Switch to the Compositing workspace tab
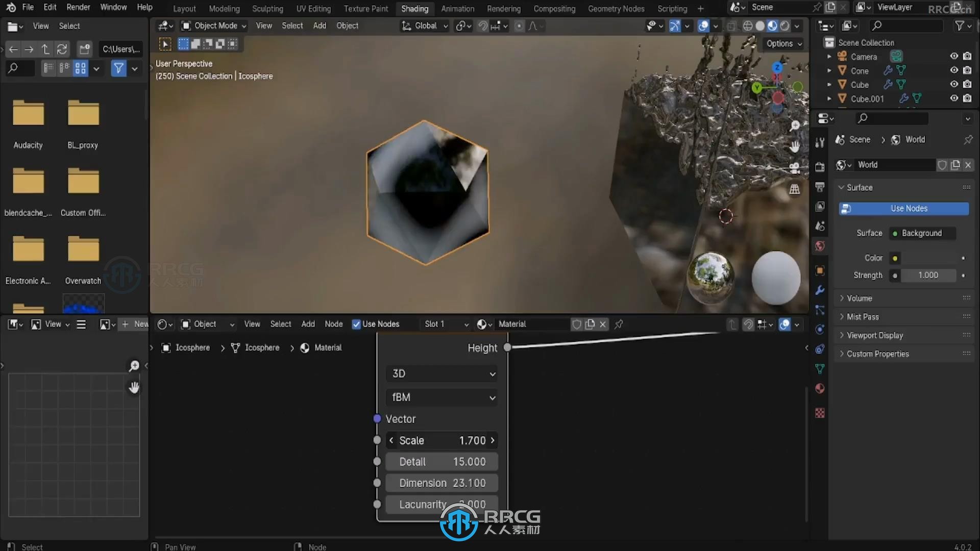The height and width of the screenshot is (551, 980). pos(554,9)
